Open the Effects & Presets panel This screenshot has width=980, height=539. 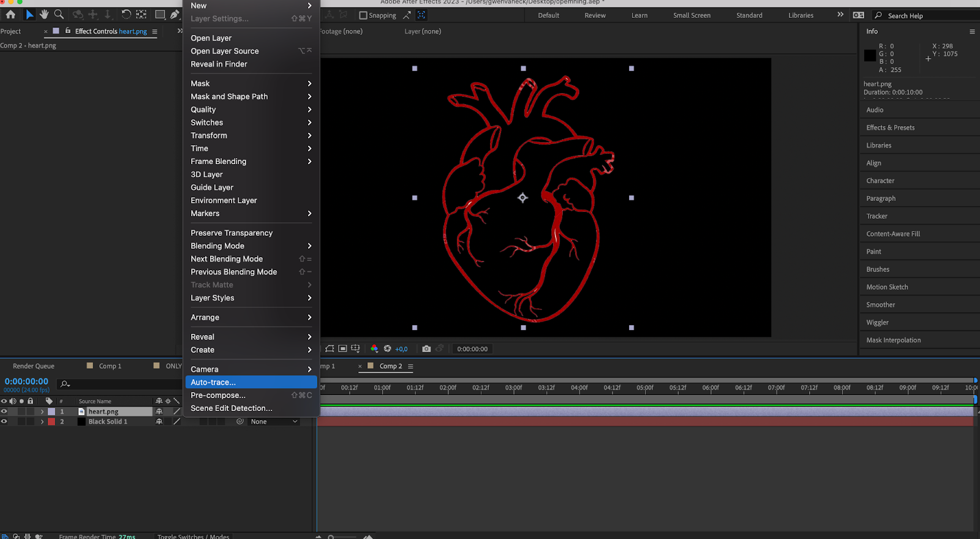click(x=890, y=127)
